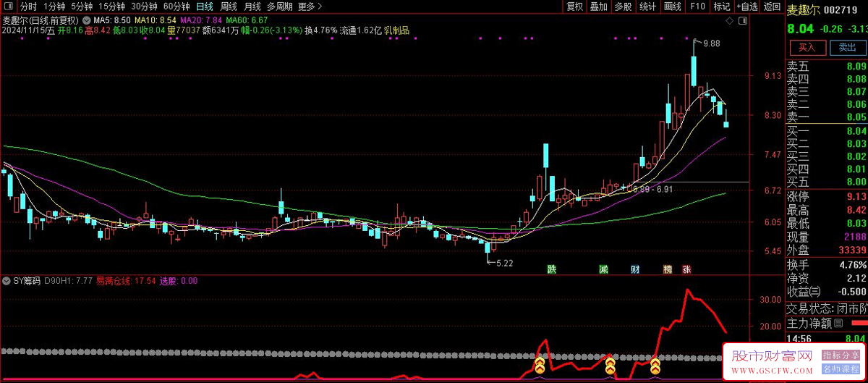Click the 易满仓线 17.54 indicator label
Image resolution: width=868 pixels, height=383 pixels.
click(127, 280)
